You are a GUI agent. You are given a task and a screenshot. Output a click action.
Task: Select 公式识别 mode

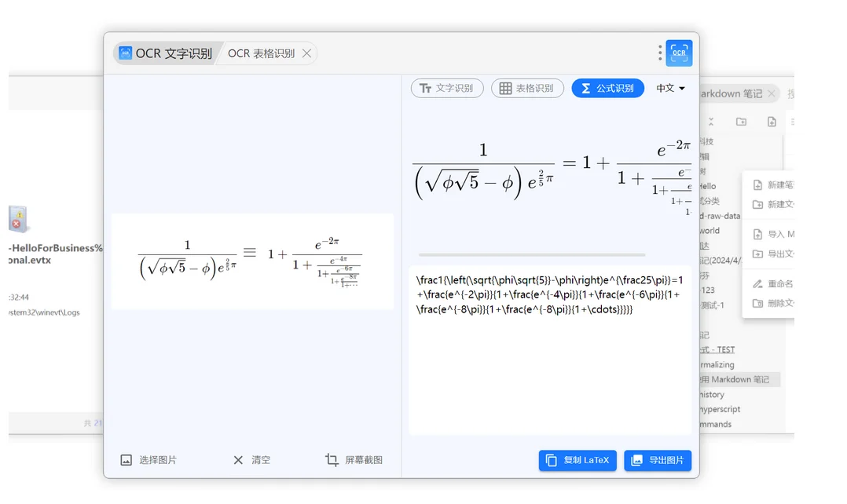[x=607, y=88]
